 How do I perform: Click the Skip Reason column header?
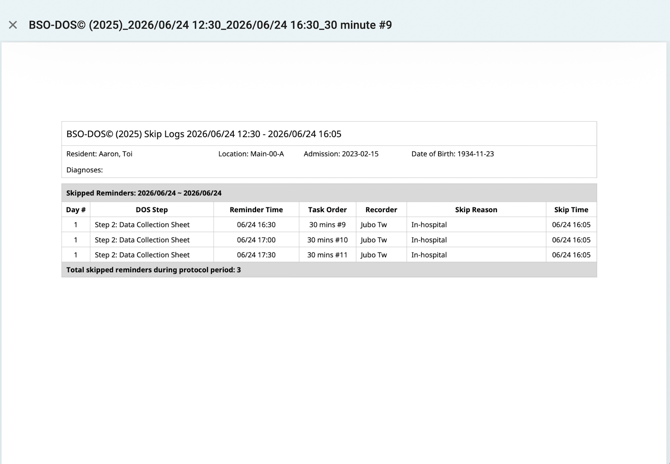(476, 210)
